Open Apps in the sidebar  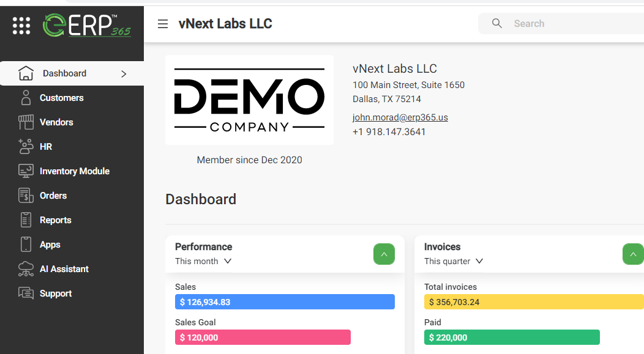pos(50,245)
